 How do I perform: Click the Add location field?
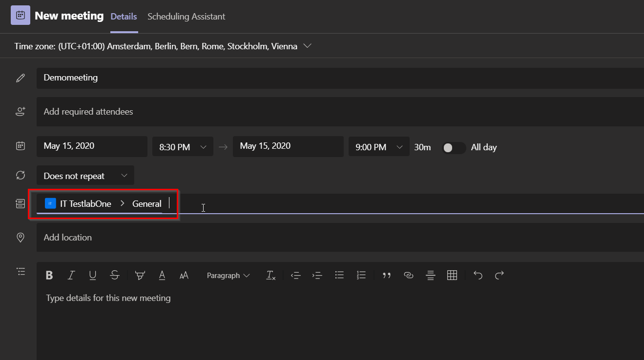(340, 238)
